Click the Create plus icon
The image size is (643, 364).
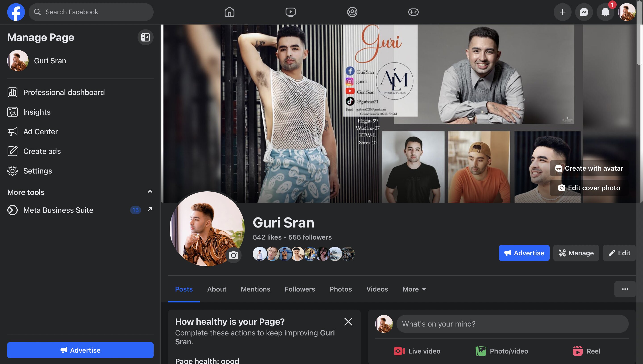click(x=562, y=12)
